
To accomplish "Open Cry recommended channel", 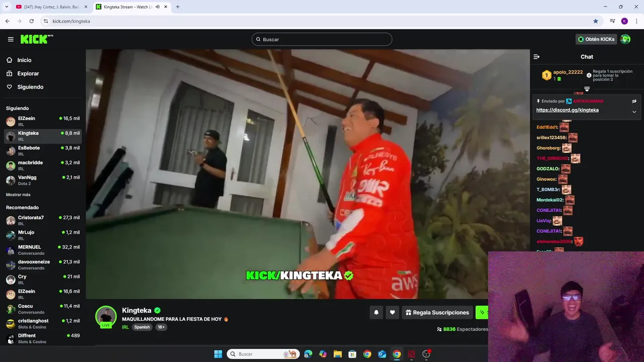I will [43, 279].
